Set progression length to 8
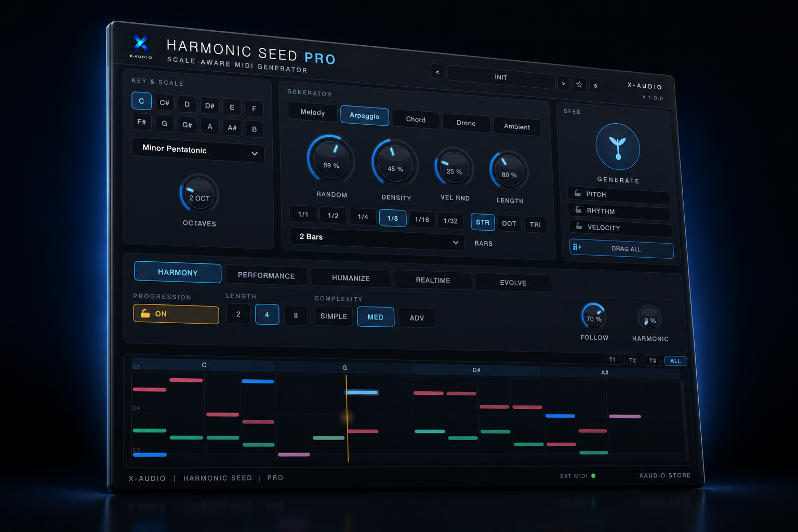This screenshot has width=798, height=532. tap(296, 315)
